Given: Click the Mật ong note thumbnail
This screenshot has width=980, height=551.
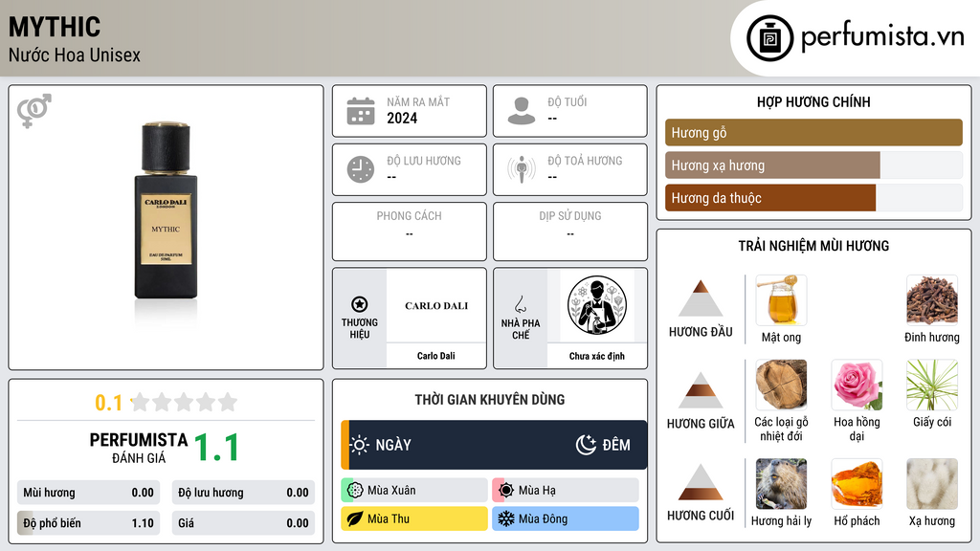Looking at the screenshot, I should 781,300.
